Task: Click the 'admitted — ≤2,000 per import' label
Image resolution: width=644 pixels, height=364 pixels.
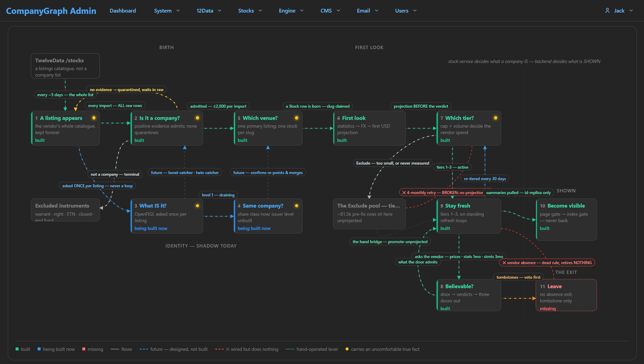Action: (218, 106)
